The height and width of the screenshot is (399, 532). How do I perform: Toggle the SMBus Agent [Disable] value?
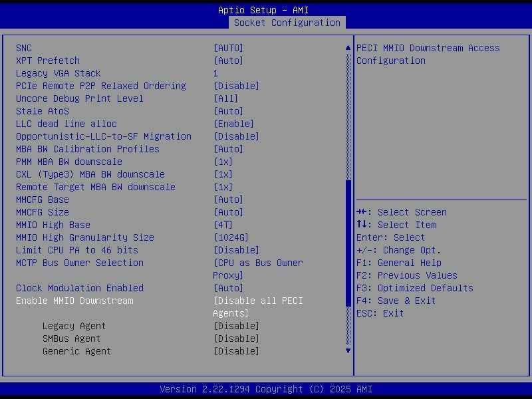(237, 338)
